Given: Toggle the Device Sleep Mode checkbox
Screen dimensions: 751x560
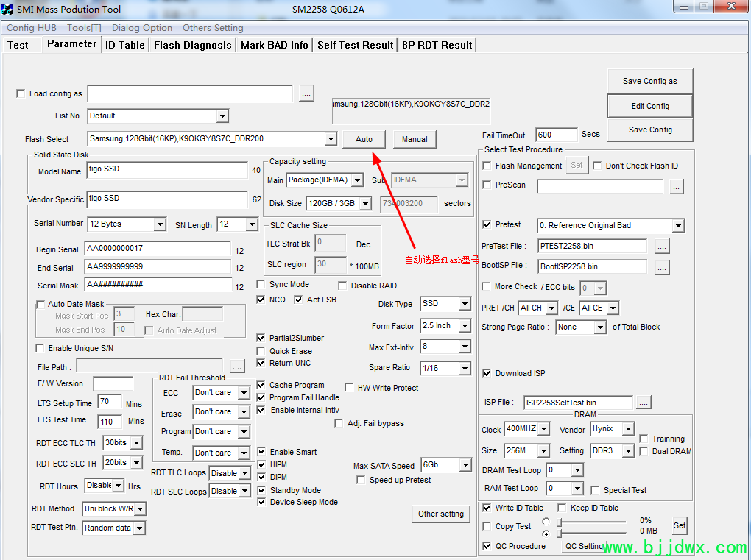Looking at the screenshot, I should [261, 502].
